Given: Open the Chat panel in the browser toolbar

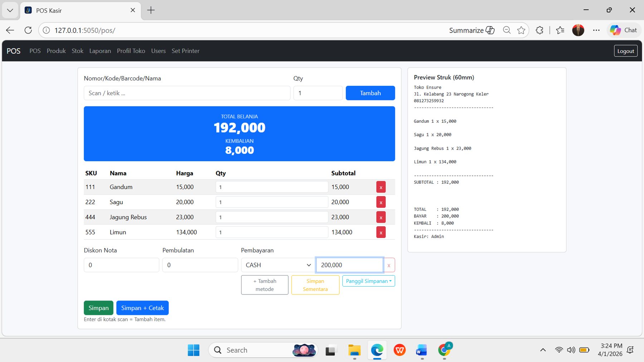Looking at the screenshot, I should pyautogui.click(x=624, y=30).
